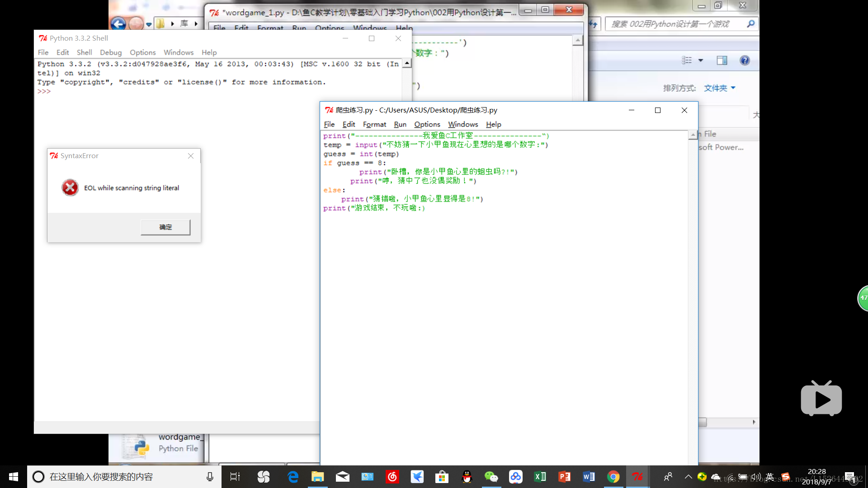
Task: Click the volume speaker icon in tray
Action: 756,477
